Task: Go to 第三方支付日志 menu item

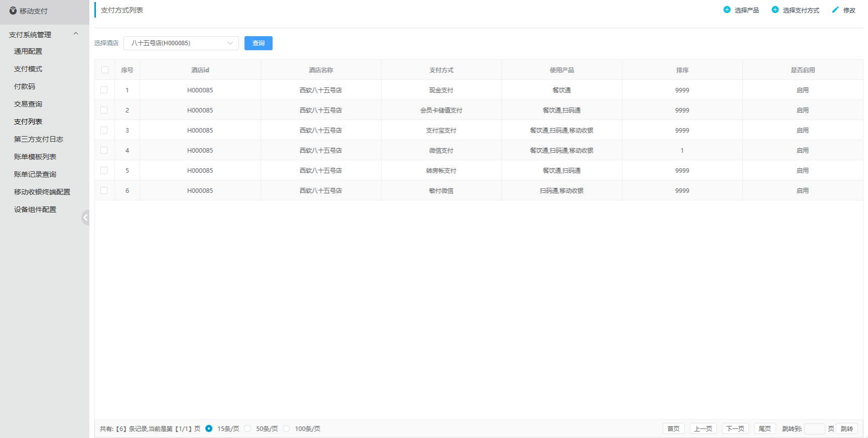Action: (x=39, y=139)
